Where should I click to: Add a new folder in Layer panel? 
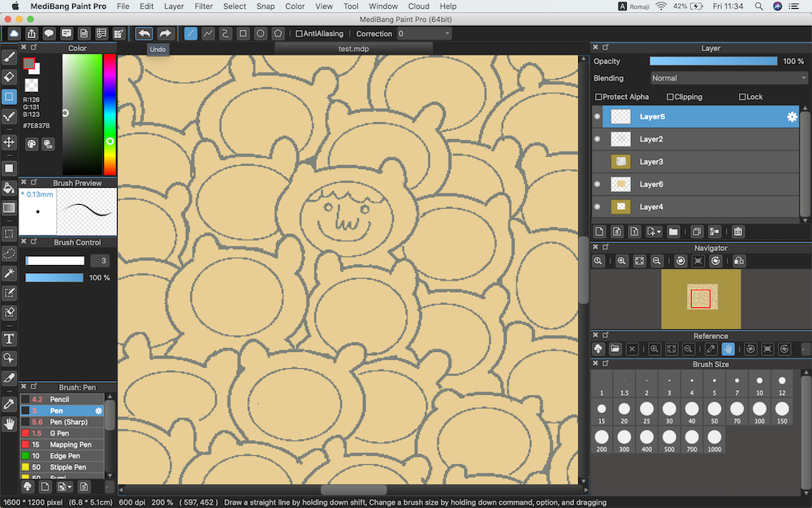pos(673,232)
